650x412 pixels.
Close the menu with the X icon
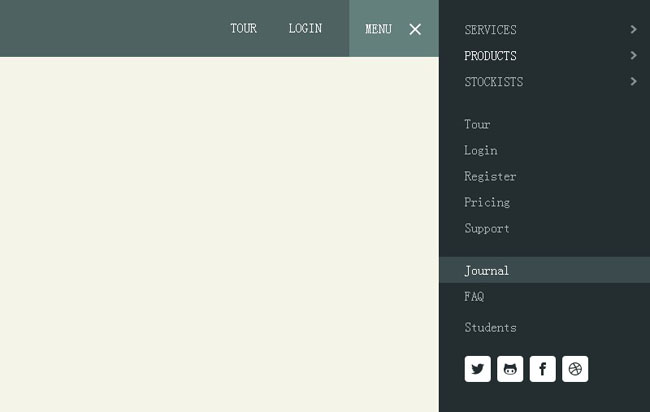(x=415, y=29)
